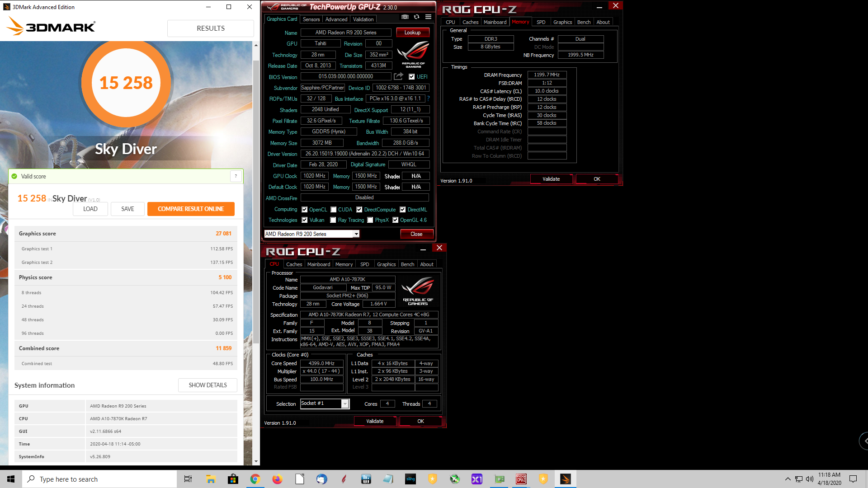Screen dimensions: 868x488
Task: Take a GPU-Z screenshot with camera icon
Action: (x=405, y=17)
